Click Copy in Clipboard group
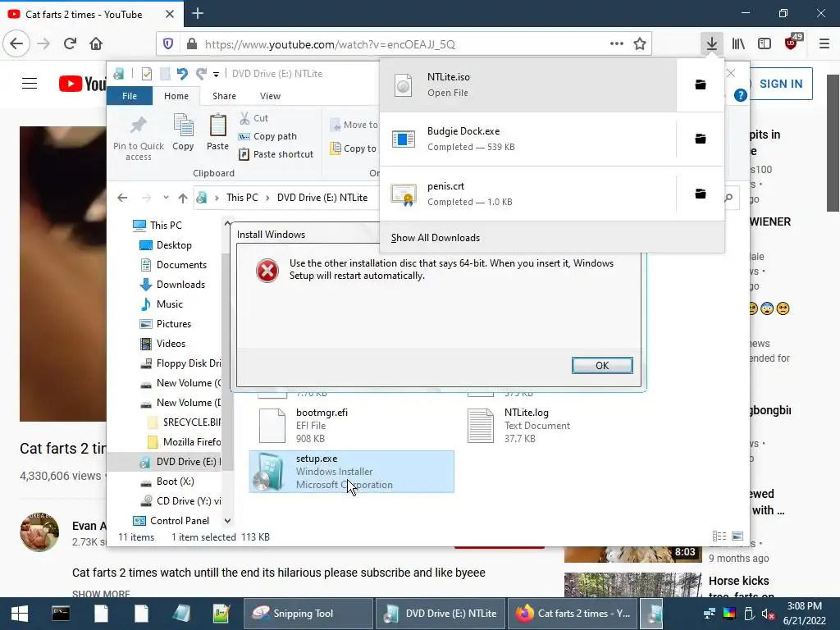 tap(183, 132)
